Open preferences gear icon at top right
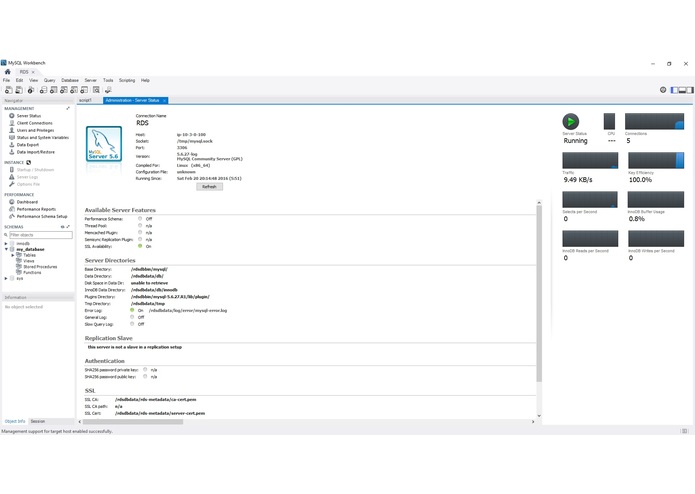This screenshot has height=494, width=695. pos(663,90)
